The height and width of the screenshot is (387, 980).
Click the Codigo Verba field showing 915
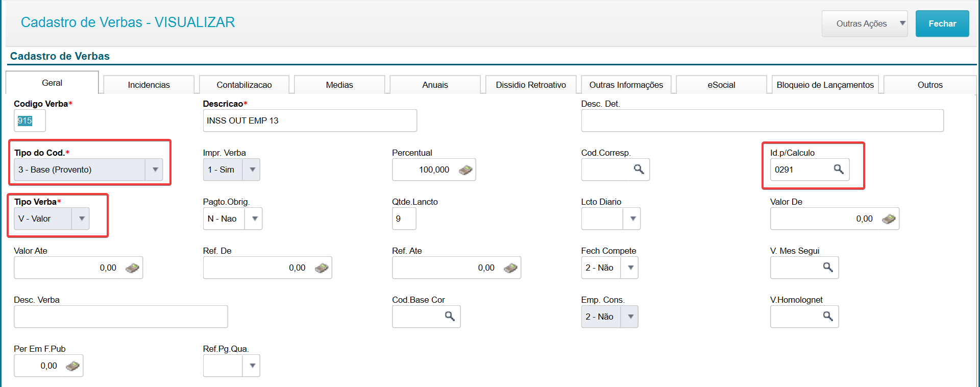tap(30, 120)
